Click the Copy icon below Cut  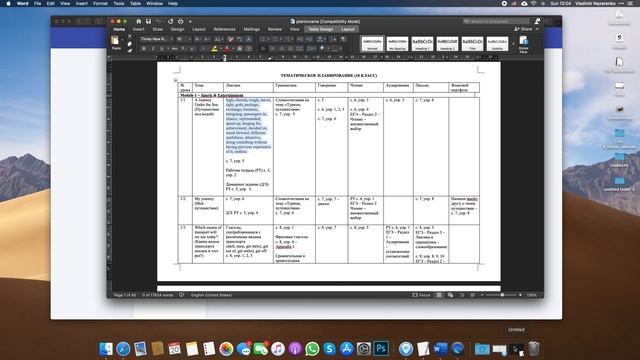pyautogui.click(x=130, y=44)
